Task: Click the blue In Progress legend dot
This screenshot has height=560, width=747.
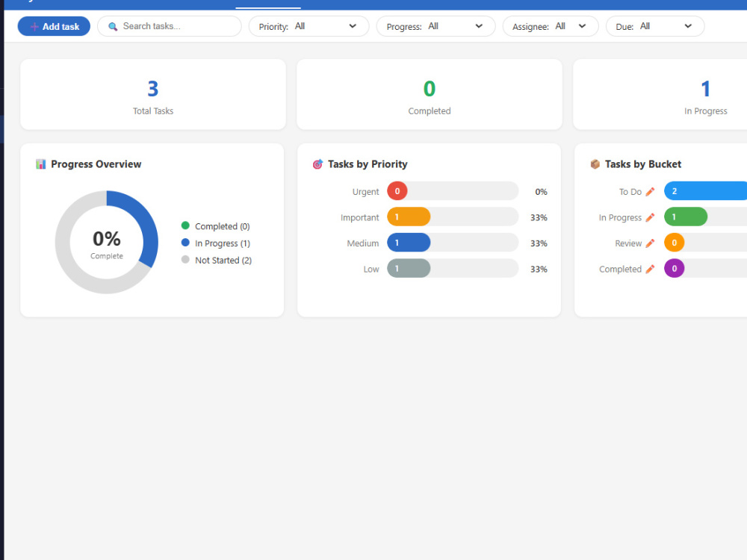Action: 185,243
